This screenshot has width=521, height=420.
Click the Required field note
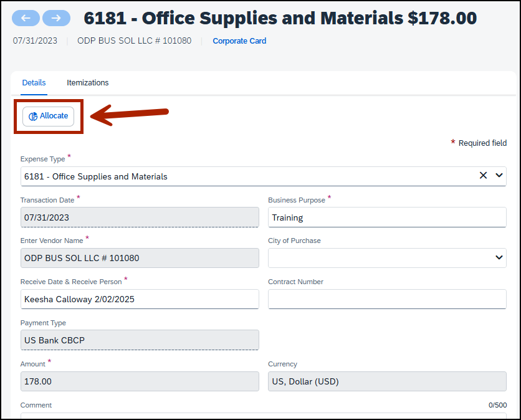pyautogui.click(x=479, y=143)
